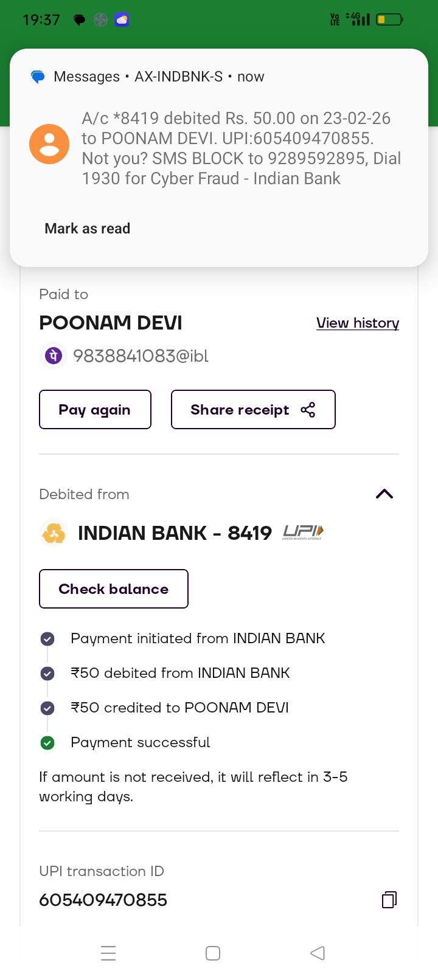Tap the green Payment successful checkmark

pos(47,743)
